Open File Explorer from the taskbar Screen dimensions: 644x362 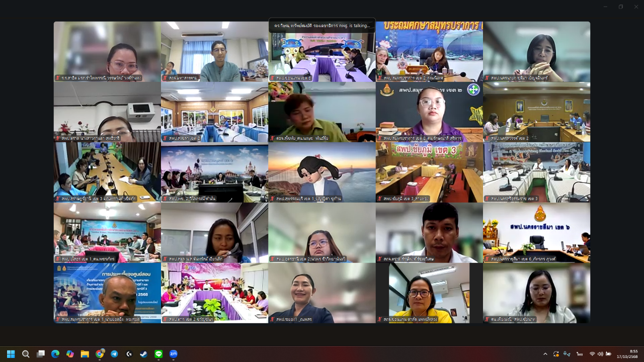tap(85, 354)
